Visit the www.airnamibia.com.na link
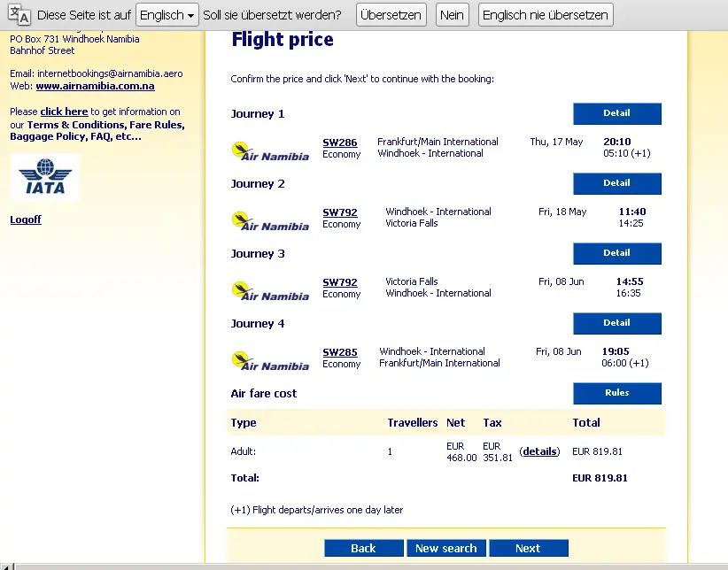Viewport: 728px width, 570px height. [x=95, y=86]
